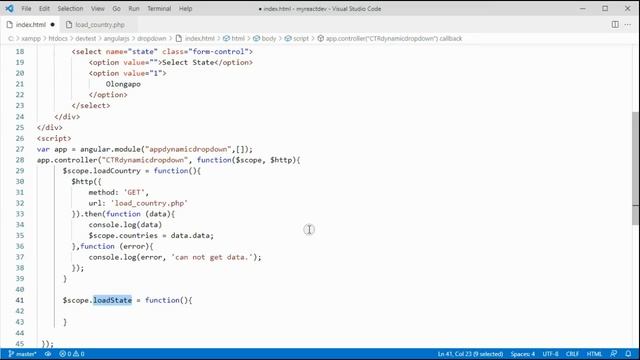The width and height of the screenshot is (640, 360).
Task: Click 'CTRdynamicdropdown' controller name string
Action: point(145,160)
